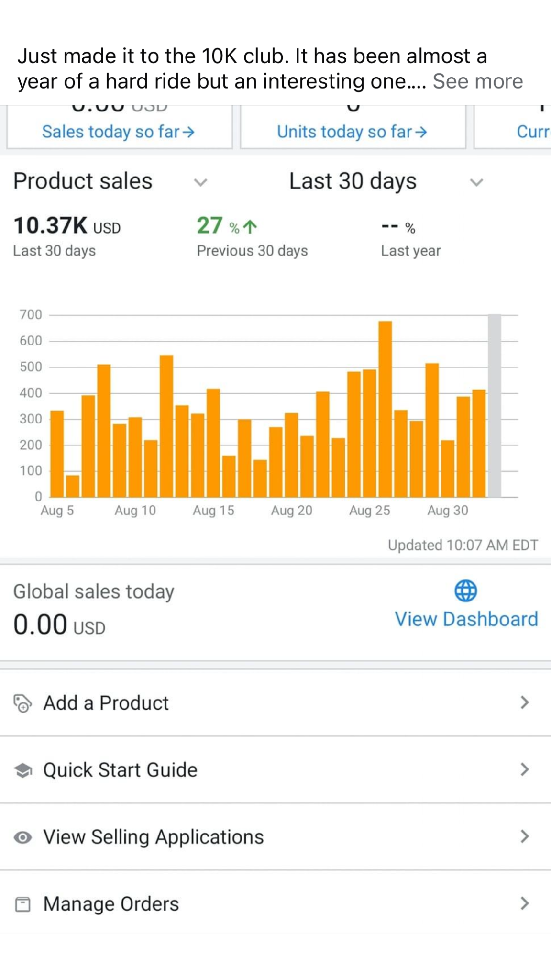Tap the View Dashboard link
The width and height of the screenshot is (551, 980).
pyautogui.click(x=466, y=619)
